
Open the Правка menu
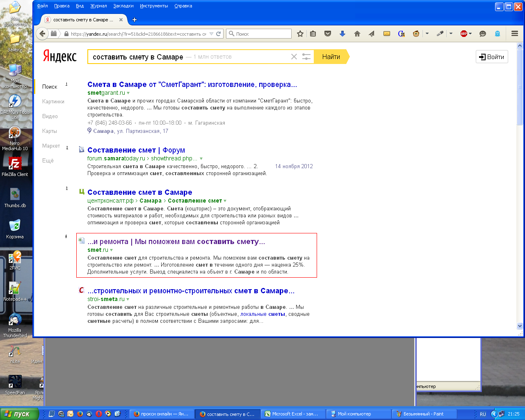pos(62,6)
